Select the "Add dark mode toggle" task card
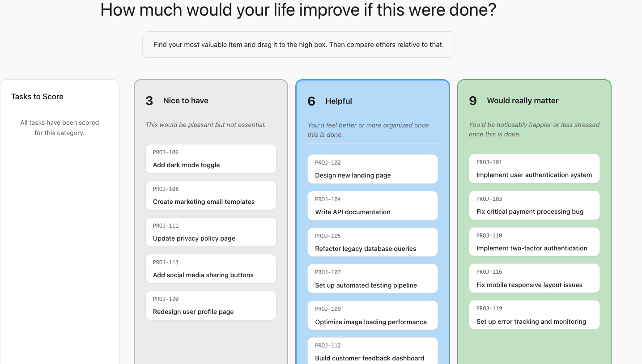The image size is (642, 364). pos(211,159)
